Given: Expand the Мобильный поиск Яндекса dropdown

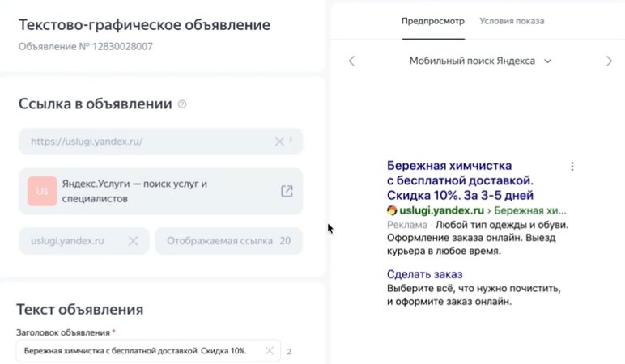Looking at the screenshot, I should click(x=480, y=61).
